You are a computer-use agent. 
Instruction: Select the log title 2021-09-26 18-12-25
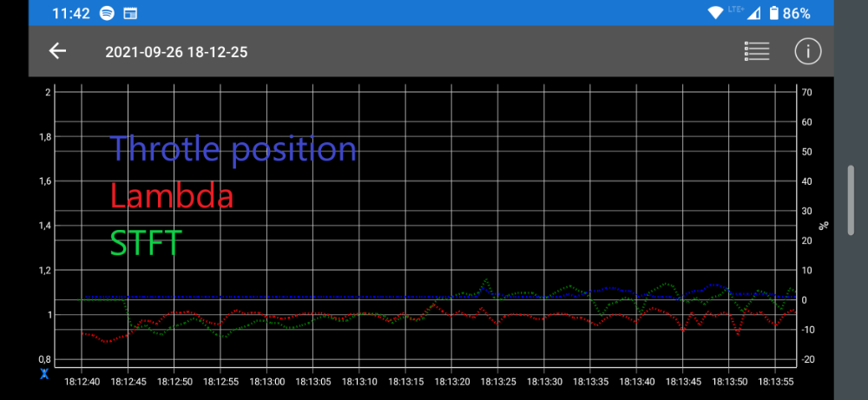coord(176,52)
